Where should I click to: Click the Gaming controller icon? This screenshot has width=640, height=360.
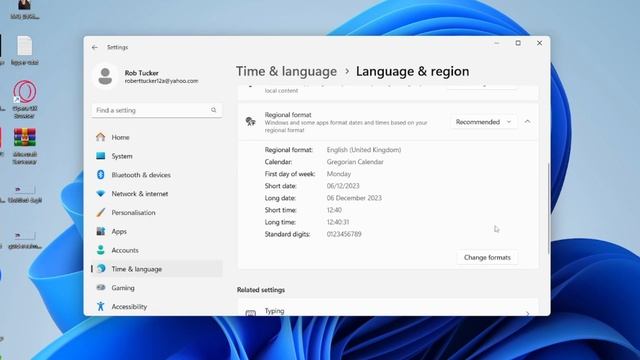click(100, 287)
